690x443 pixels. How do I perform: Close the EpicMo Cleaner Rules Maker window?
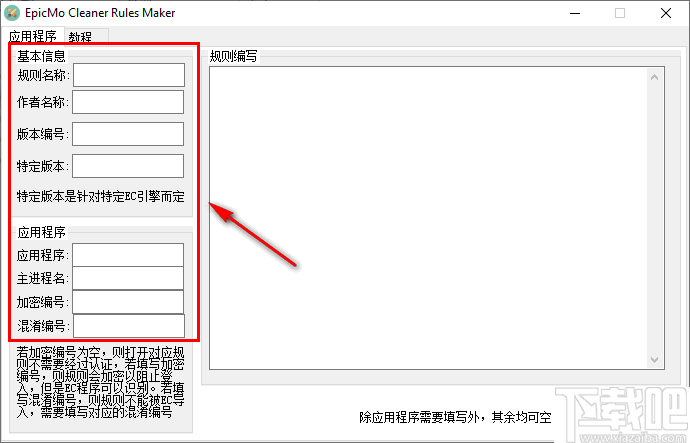tap(666, 13)
